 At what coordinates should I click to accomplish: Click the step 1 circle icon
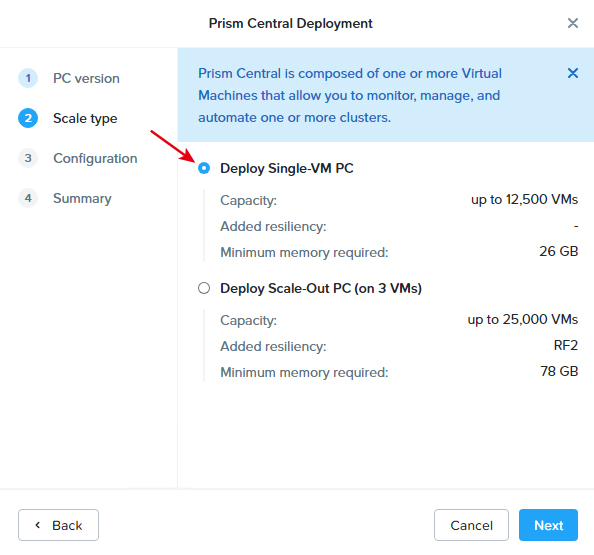click(x=28, y=78)
